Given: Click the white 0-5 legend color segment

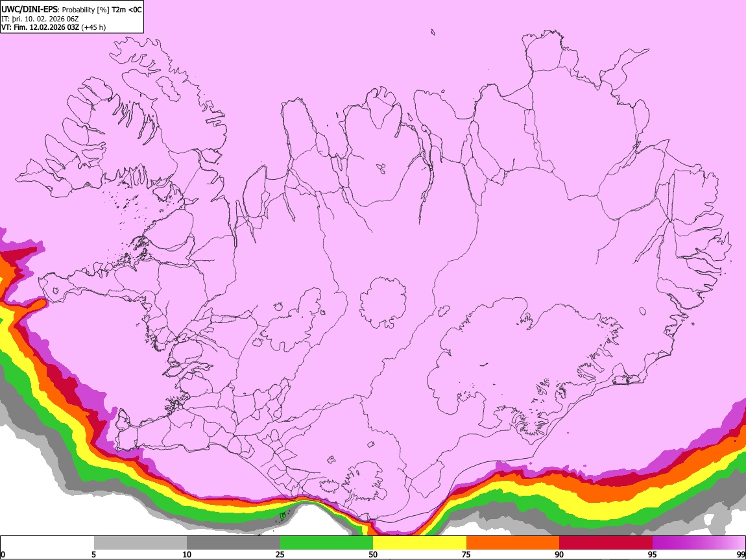Looking at the screenshot, I should coord(47,543).
